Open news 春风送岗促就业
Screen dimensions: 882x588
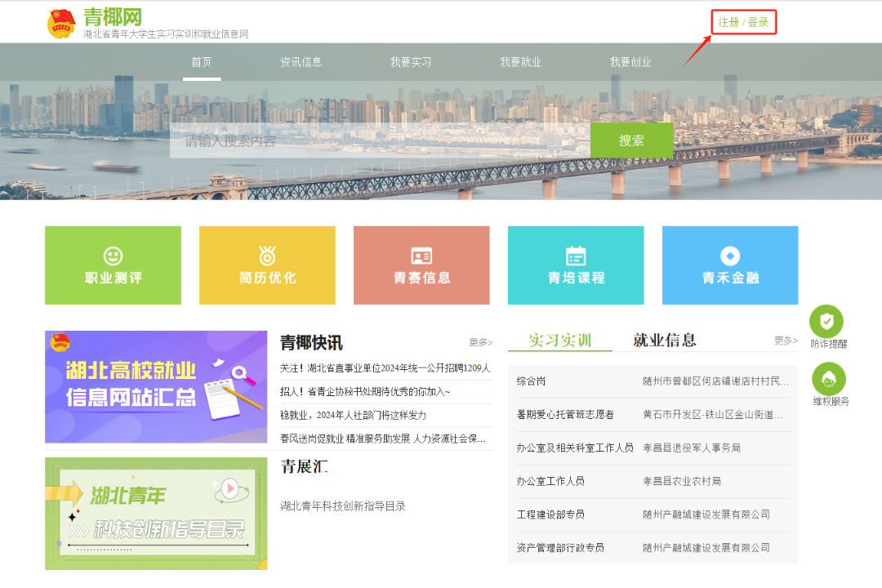(383, 439)
